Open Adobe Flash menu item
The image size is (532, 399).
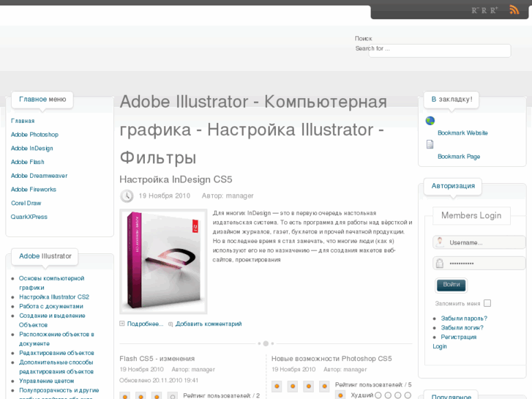click(x=28, y=162)
